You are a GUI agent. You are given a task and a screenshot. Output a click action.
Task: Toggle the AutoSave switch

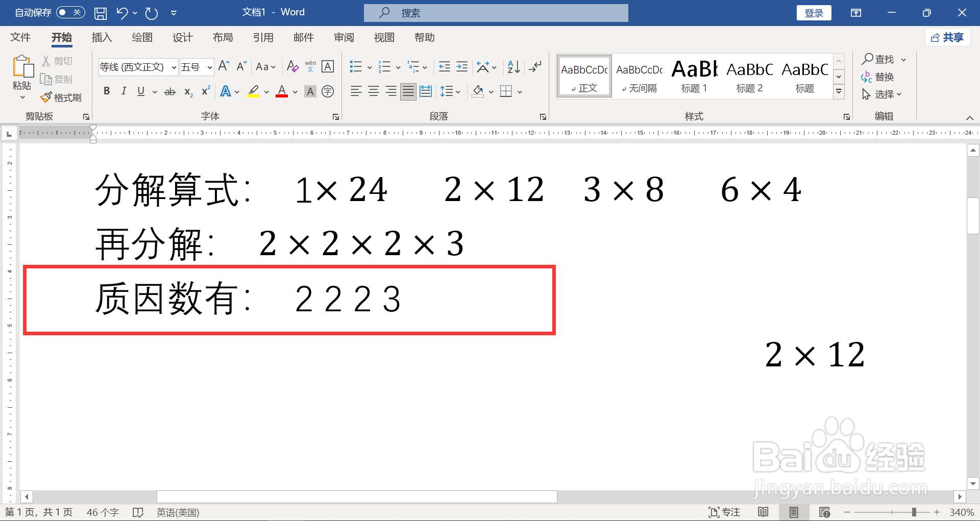coord(70,13)
